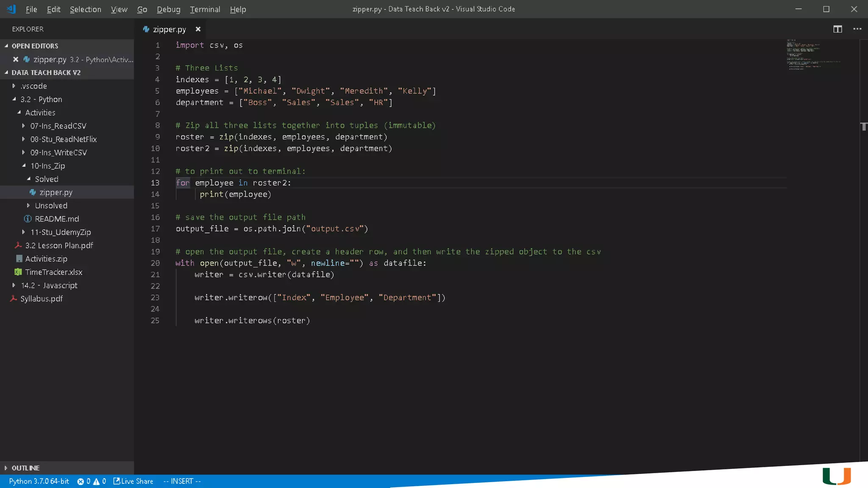
Task: Open the 3.2 Lesson Plan.pdf file
Action: pyautogui.click(x=58, y=245)
